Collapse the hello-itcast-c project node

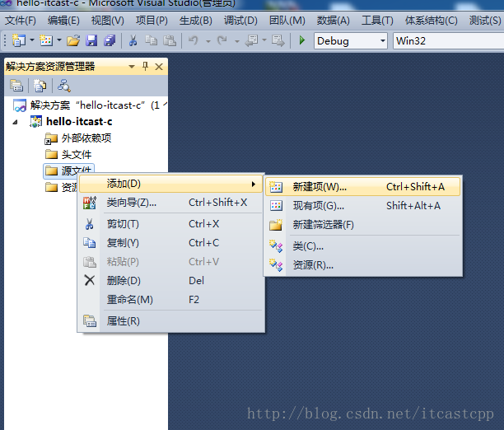coord(15,122)
